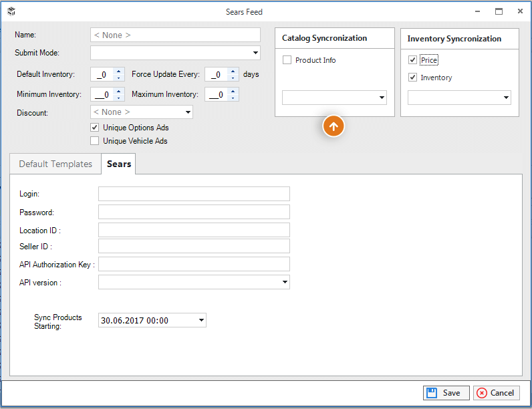Click the Seller ID input field
The width and height of the screenshot is (532, 409).
[x=194, y=246]
